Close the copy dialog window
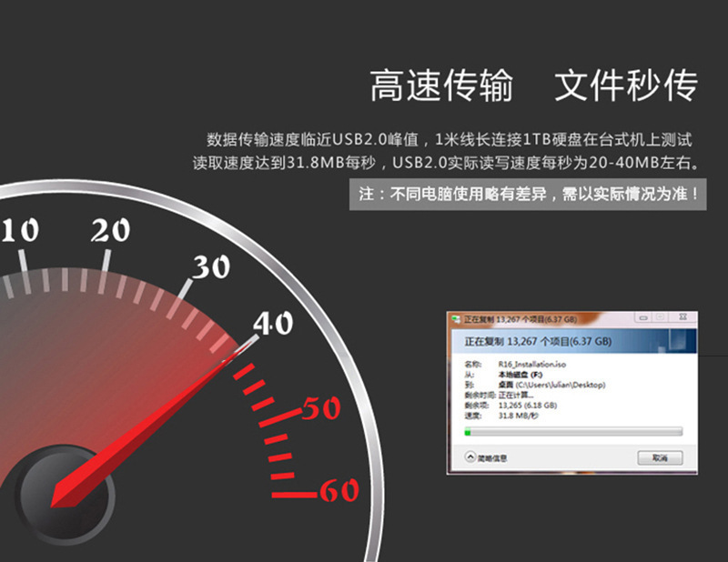 coord(682,317)
